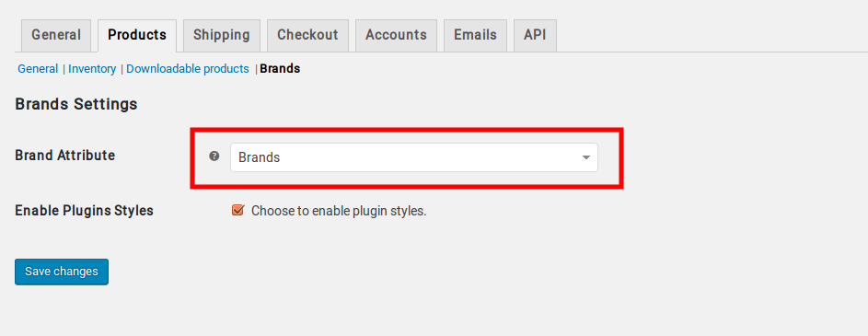
Task: Select the Products tab
Action: click(137, 35)
